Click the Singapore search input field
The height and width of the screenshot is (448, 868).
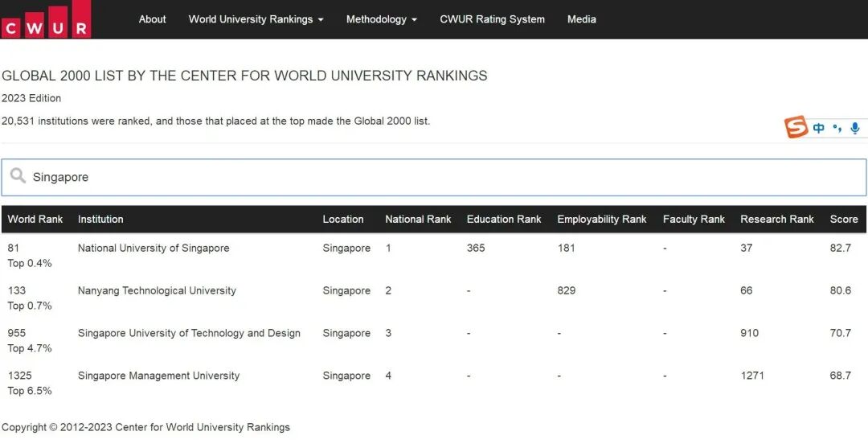pos(434,177)
